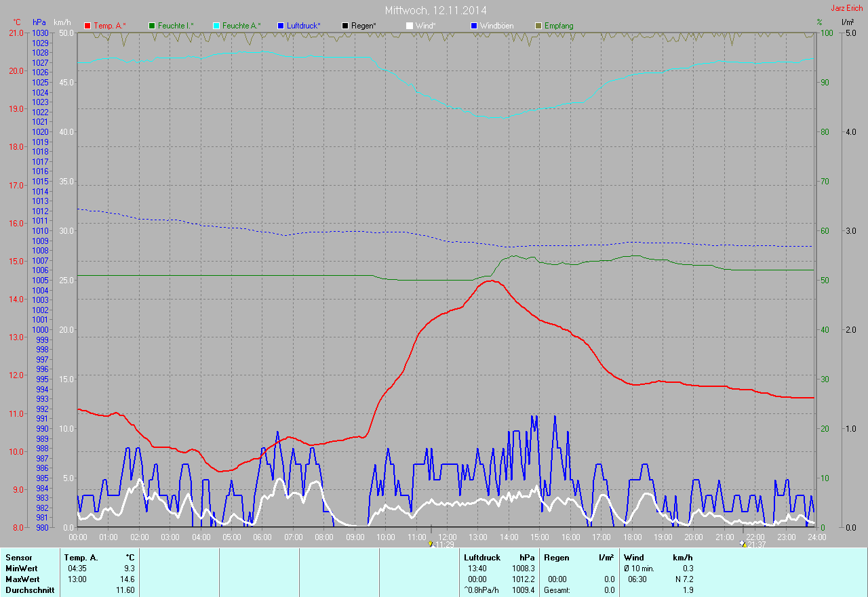Click the chart title Mittwoch, 12.11.2014

pyautogui.click(x=435, y=10)
